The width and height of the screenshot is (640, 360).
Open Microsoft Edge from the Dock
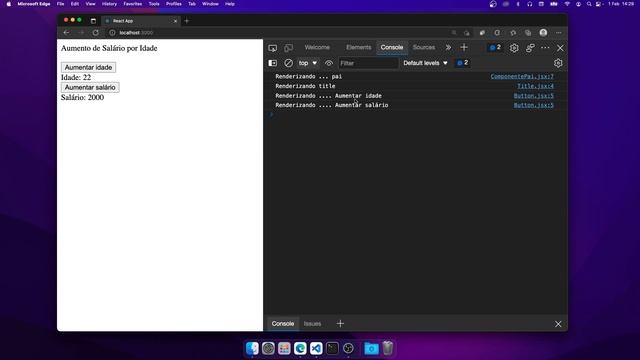point(300,348)
